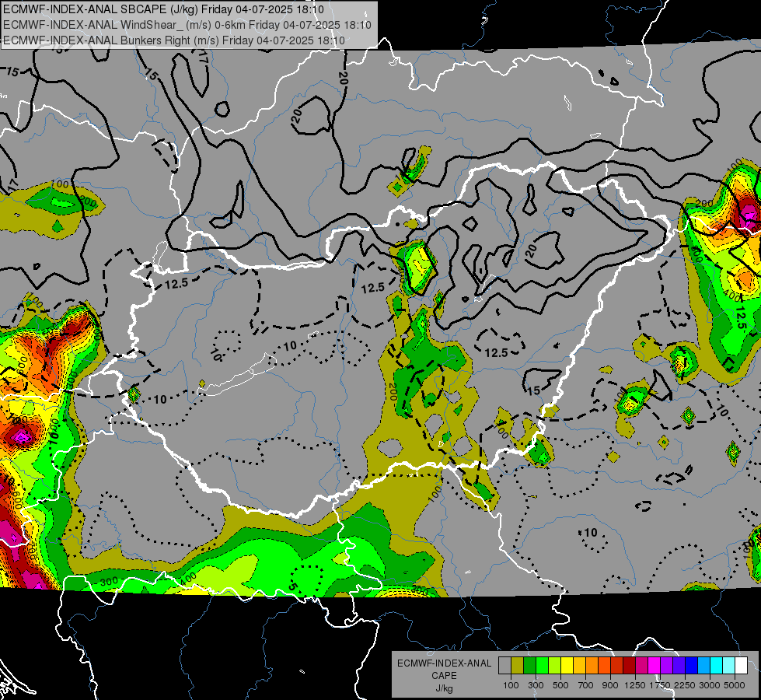
Task: Select the white swatch in CAPE legend
Action: (741, 666)
